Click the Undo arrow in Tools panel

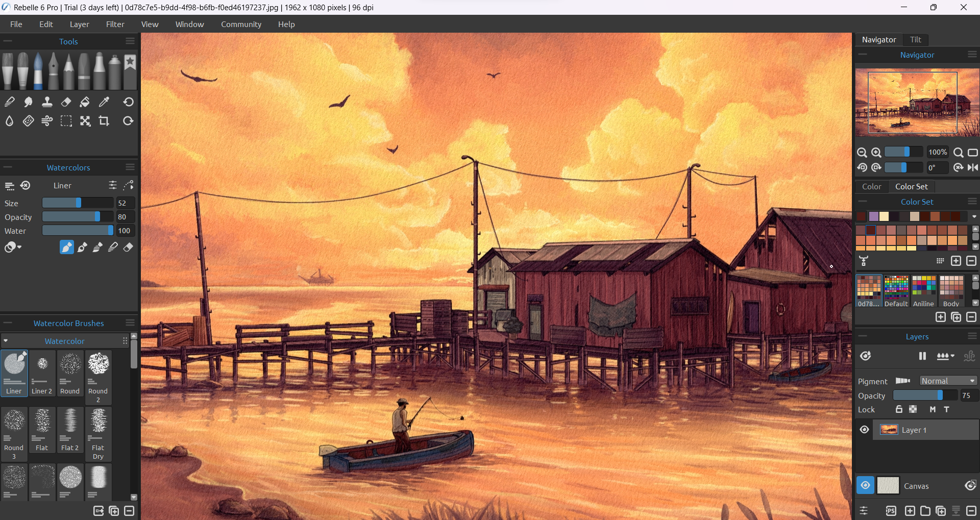(128, 102)
